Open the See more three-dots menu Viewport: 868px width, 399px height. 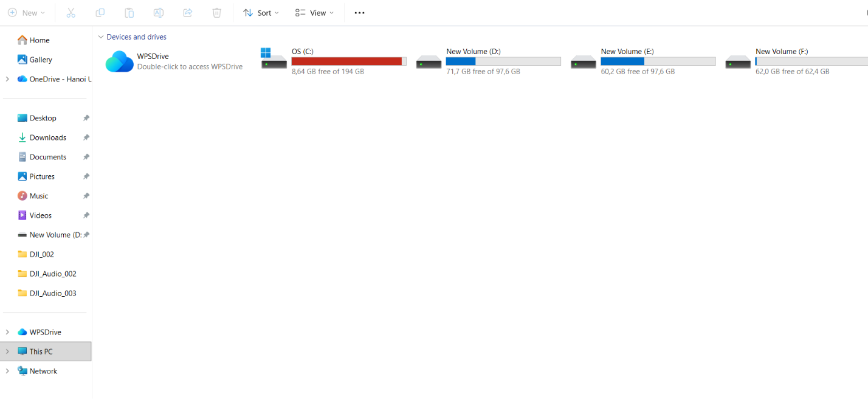359,13
